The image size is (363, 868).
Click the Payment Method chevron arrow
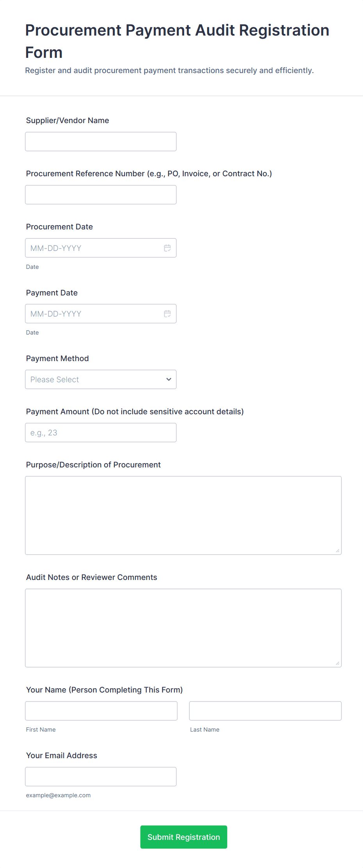169,379
